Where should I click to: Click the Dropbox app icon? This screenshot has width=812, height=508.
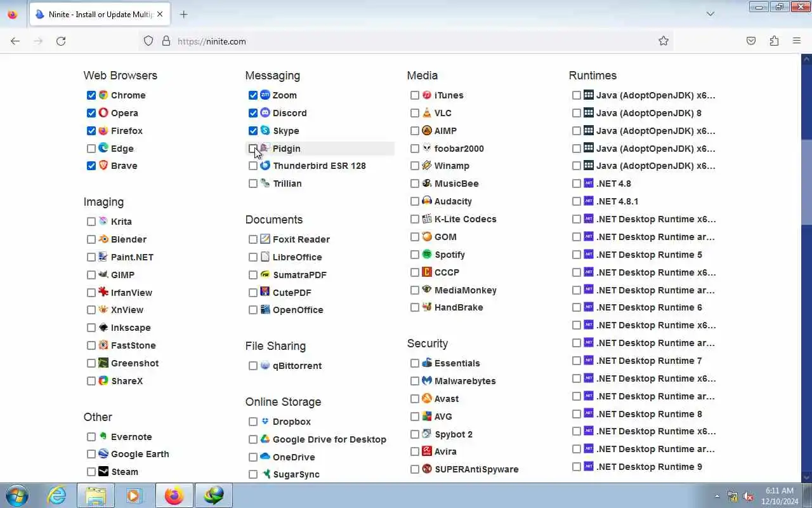pyautogui.click(x=265, y=421)
